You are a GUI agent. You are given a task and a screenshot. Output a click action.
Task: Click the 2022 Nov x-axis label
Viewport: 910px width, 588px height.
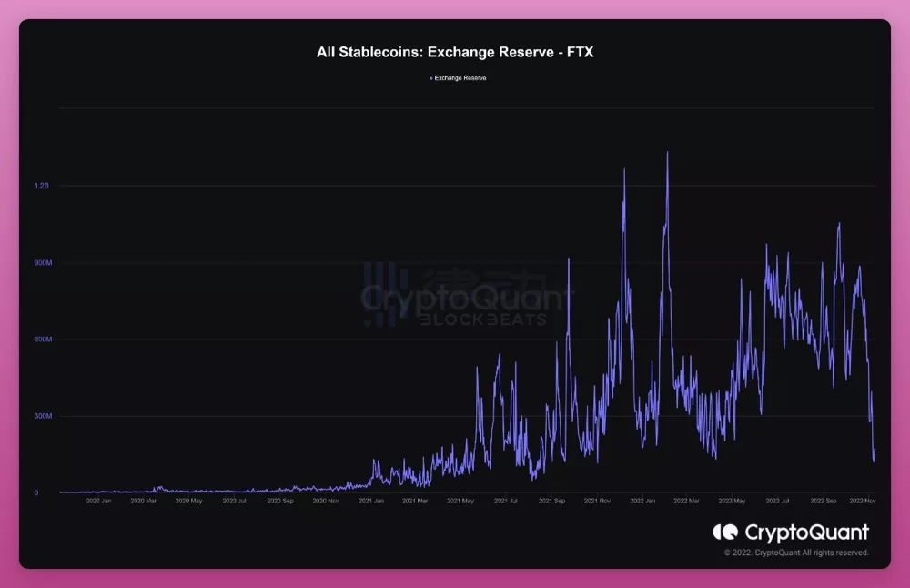tap(863, 501)
